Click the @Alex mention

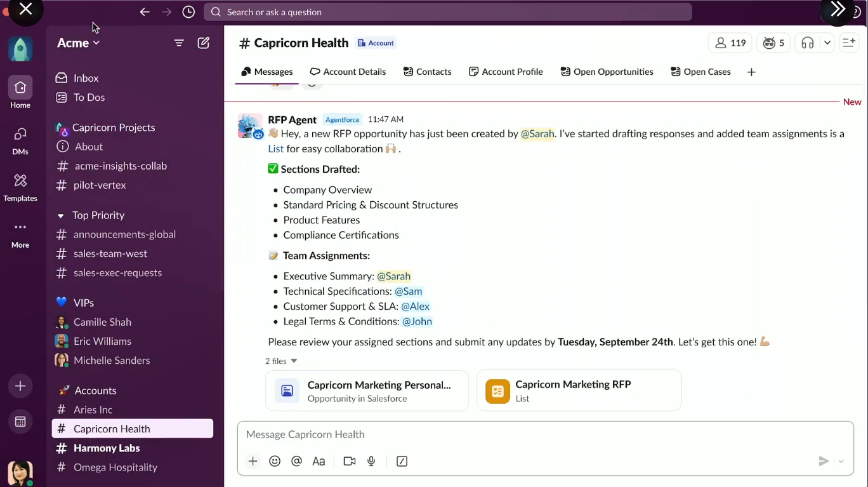[x=415, y=307]
